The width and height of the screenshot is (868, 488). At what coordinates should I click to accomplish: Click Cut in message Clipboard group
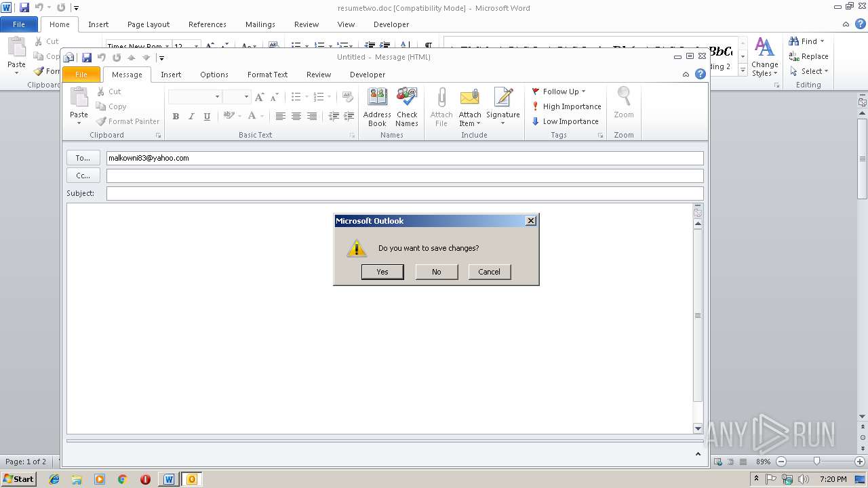(x=108, y=91)
